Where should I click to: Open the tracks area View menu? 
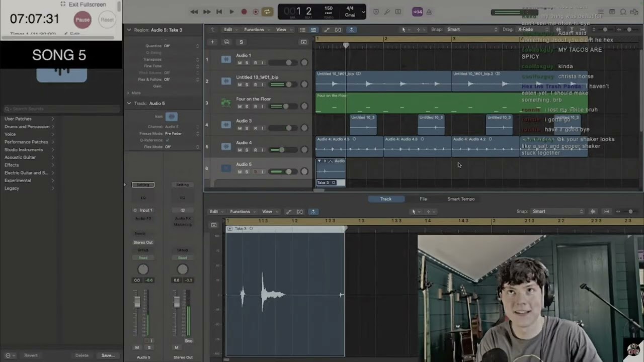pos(283,30)
